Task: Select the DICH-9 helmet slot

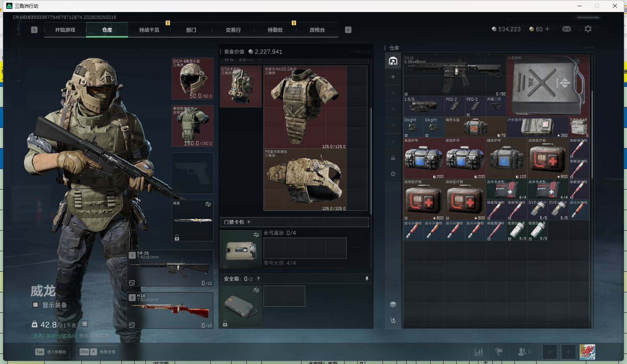Action: (192, 79)
